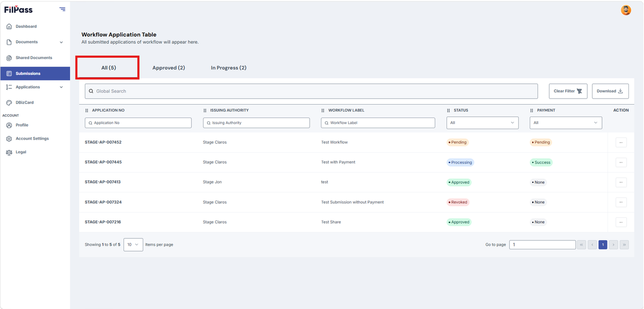Click the Processing status badge
644x309 pixels.
460,162
